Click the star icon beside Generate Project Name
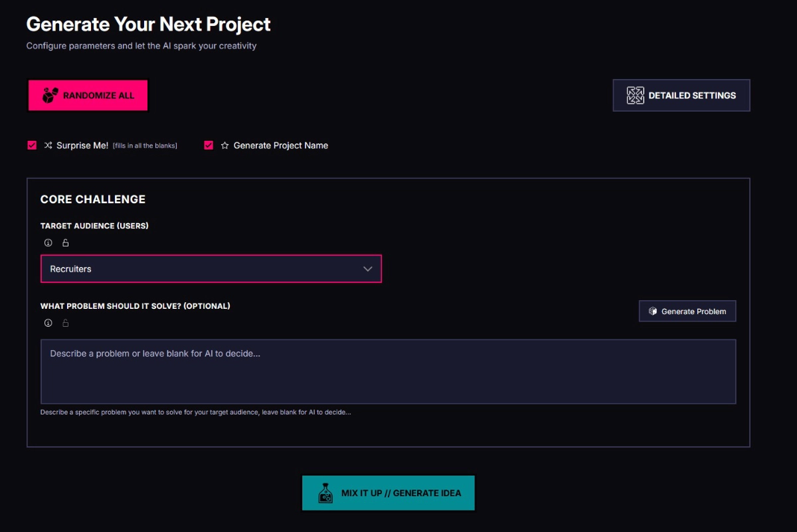797x532 pixels. click(x=225, y=145)
